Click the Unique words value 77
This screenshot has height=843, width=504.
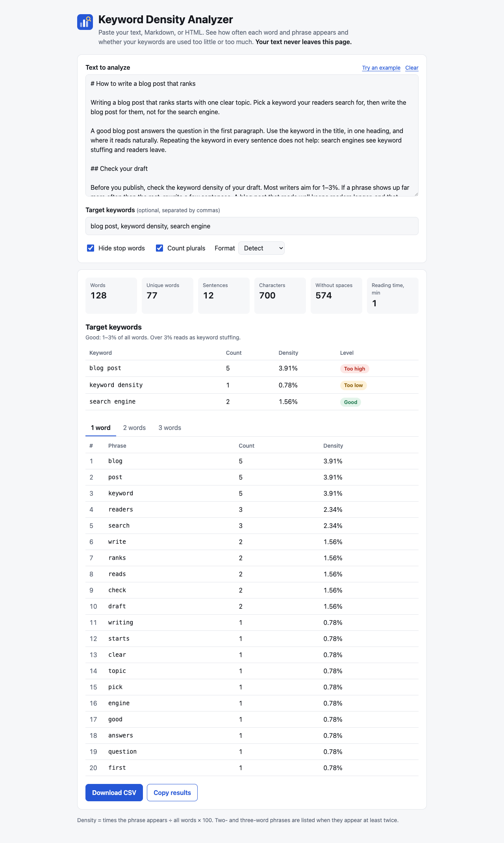point(152,296)
